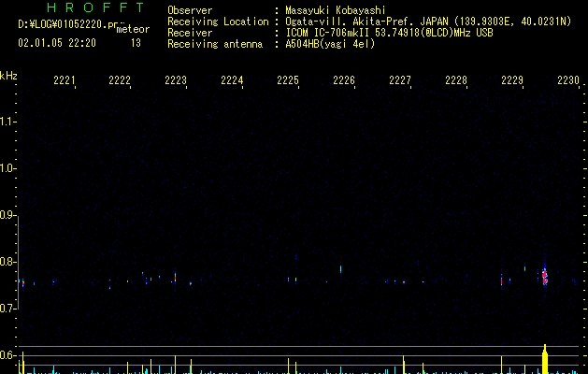Click the 0.6 kHz axis label
The image size is (588, 374).
click(x=7, y=355)
